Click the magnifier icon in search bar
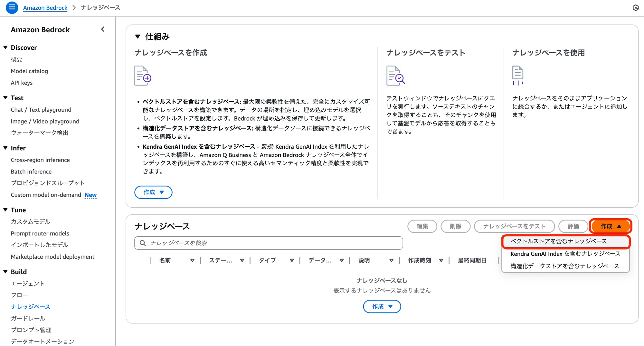Screen dimensions: 644x346 (143, 243)
